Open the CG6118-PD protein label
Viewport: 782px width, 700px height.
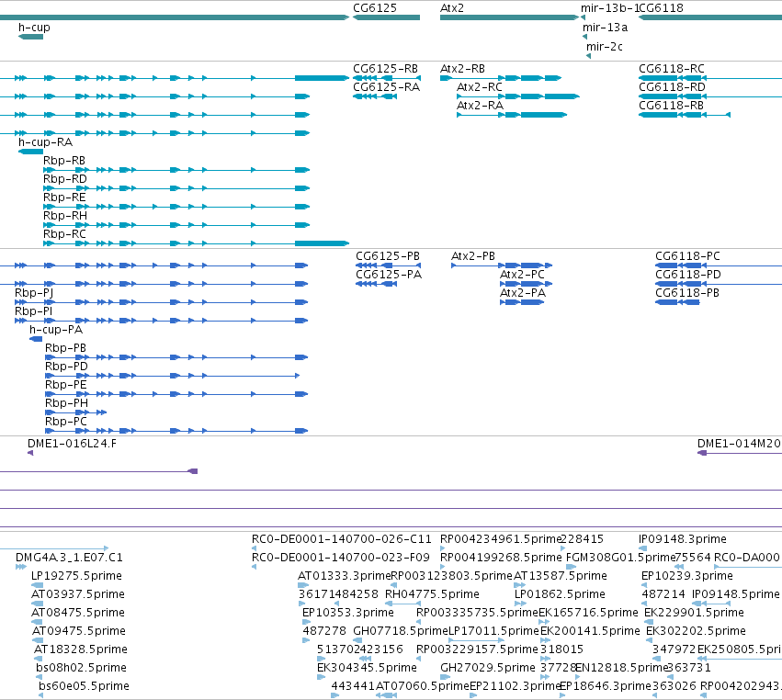tap(688, 275)
